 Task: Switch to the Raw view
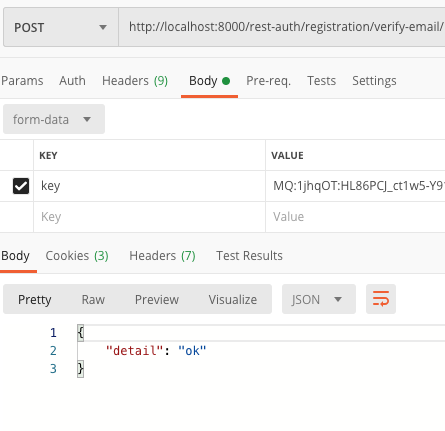pyautogui.click(x=93, y=299)
